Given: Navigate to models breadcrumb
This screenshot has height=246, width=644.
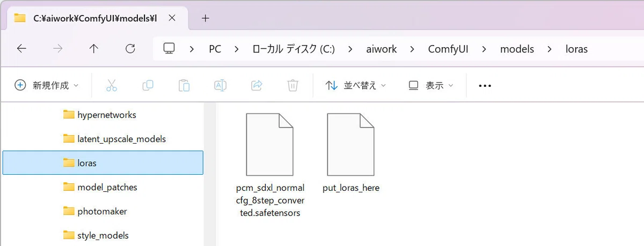Looking at the screenshot, I should click(x=517, y=49).
